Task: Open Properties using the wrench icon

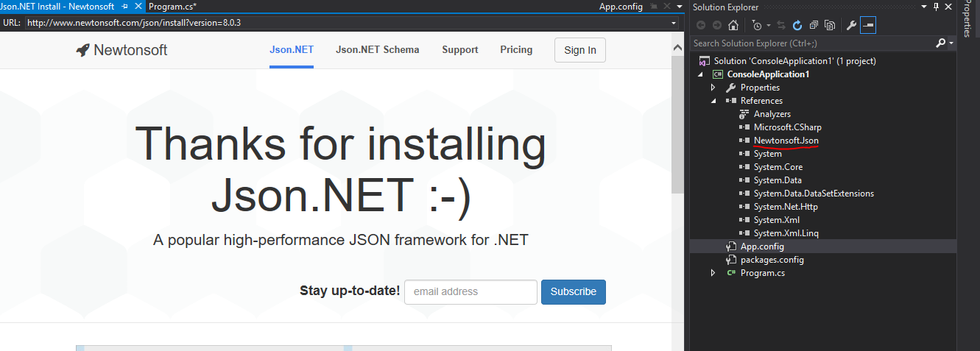Action: pyautogui.click(x=852, y=26)
